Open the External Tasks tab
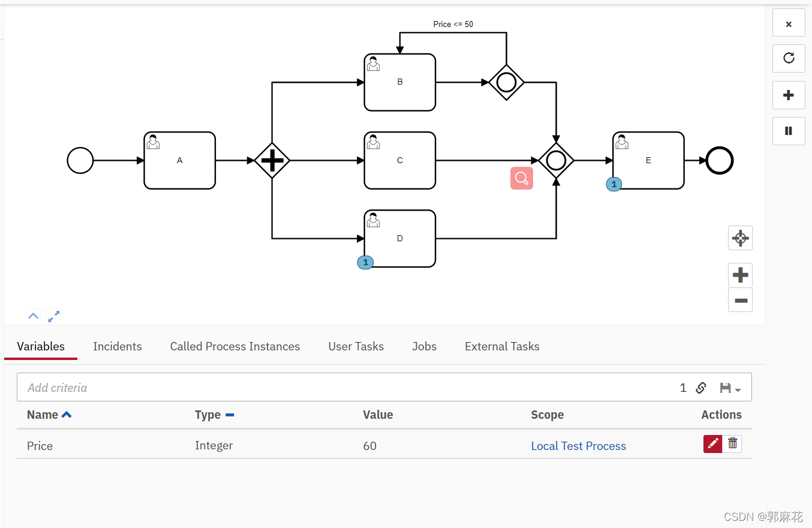Image resolution: width=812 pixels, height=528 pixels. tap(503, 346)
